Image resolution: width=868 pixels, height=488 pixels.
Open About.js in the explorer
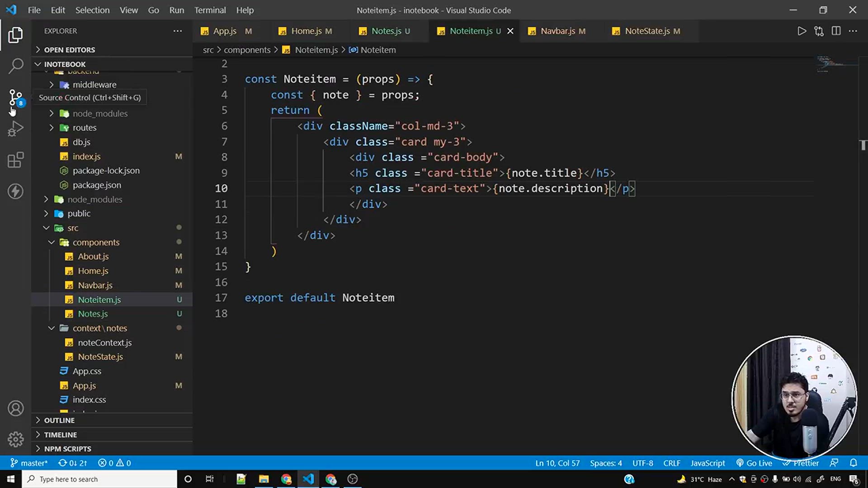coord(112,257)
